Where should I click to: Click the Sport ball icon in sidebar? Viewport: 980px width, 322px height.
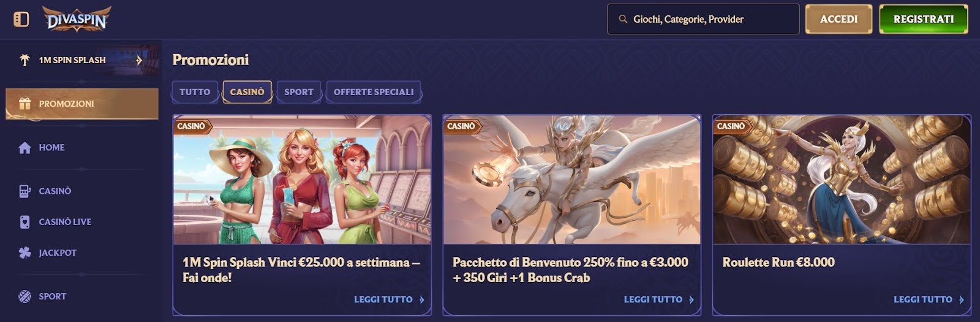(x=24, y=296)
